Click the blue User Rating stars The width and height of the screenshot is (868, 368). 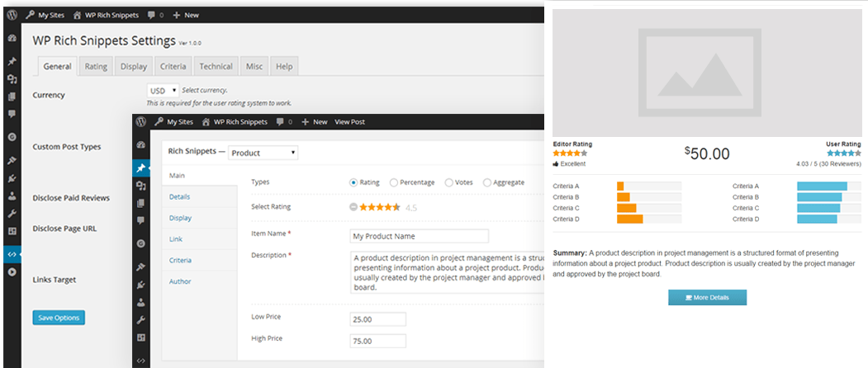tap(844, 153)
